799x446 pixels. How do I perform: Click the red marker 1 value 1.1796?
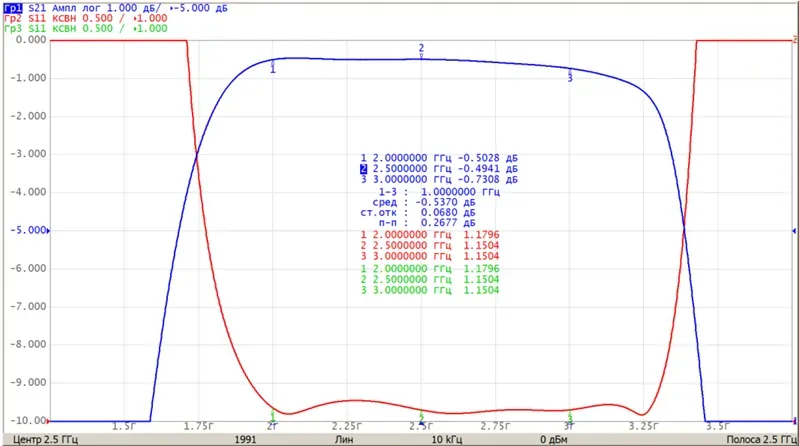481,235
